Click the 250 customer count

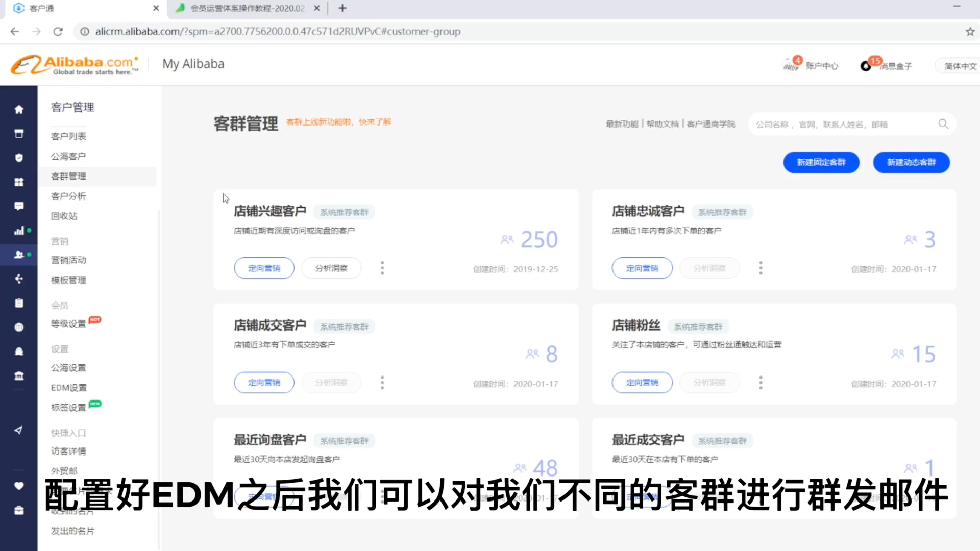click(539, 240)
